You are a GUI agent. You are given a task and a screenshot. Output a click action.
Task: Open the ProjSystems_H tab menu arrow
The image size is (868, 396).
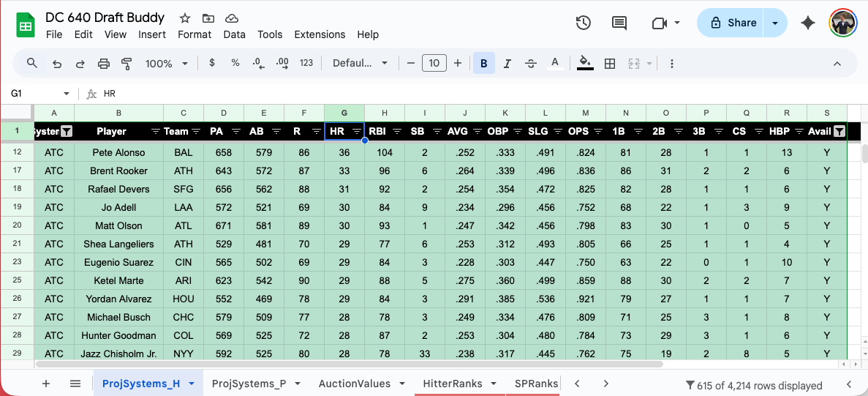coord(192,384)
